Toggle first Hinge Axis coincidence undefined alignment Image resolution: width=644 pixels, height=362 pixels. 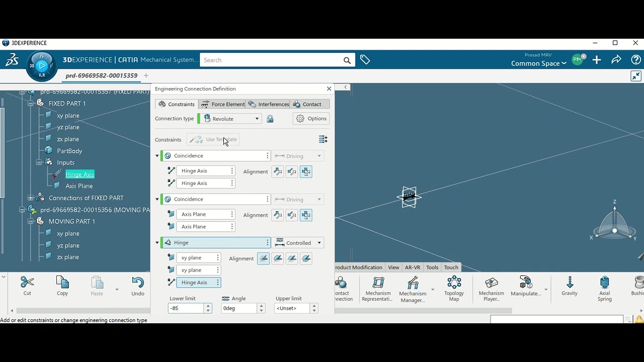tap(306, 171)
